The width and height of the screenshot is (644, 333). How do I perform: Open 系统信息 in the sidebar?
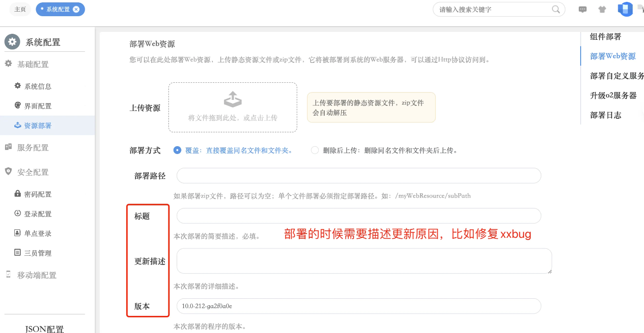coord(37,86)
